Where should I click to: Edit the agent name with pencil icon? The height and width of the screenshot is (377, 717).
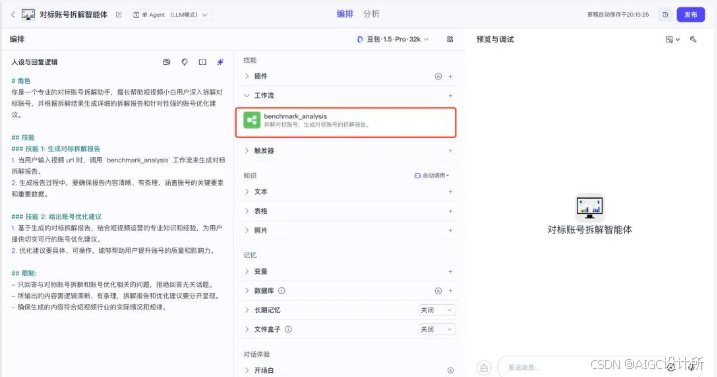(119, 15)
